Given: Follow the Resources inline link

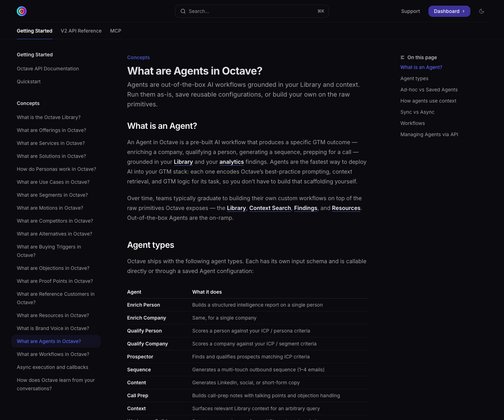Looking at the screenshot, I should [x=346, y=208].
